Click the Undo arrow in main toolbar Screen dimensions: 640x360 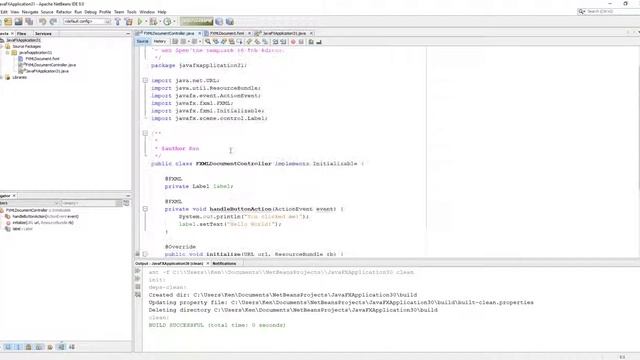click(x=42, y=22)
